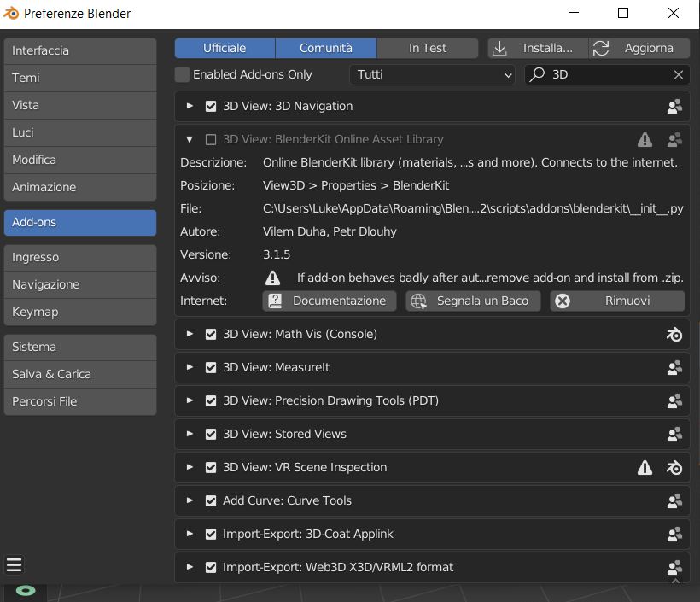Click the warning icon on VR Scene Inspection
This screenshot has height=602, width=700.
point(645,467)
